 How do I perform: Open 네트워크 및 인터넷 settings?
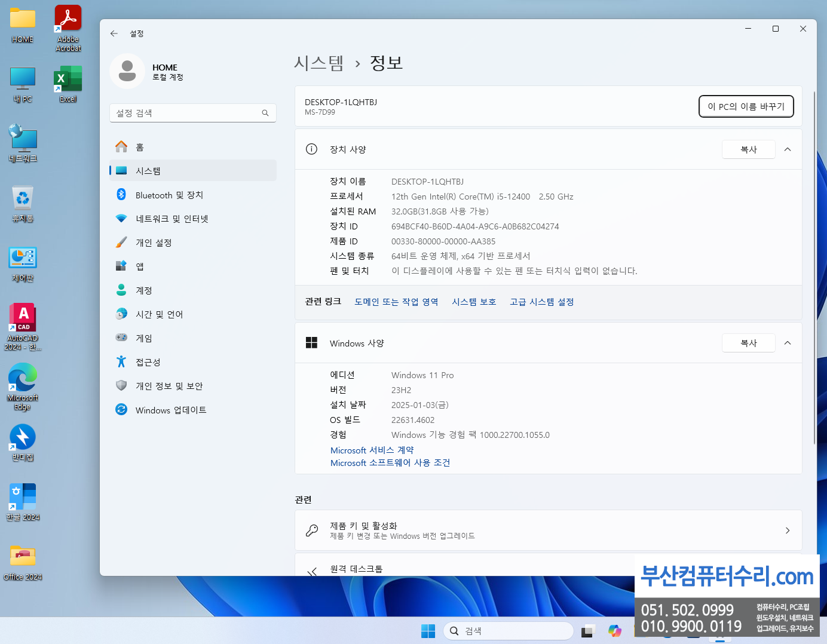pos(193,219)
